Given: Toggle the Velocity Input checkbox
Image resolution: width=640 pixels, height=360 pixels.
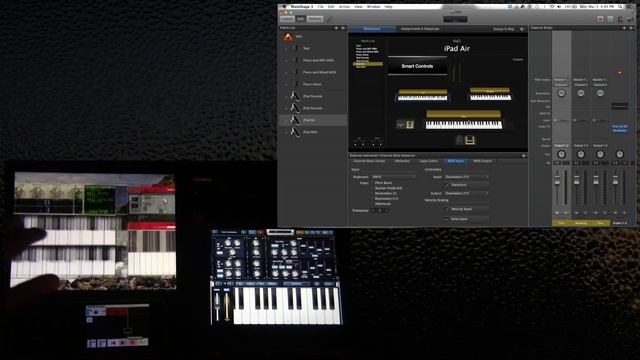Looking at the screenshot, I should (447, 209).
